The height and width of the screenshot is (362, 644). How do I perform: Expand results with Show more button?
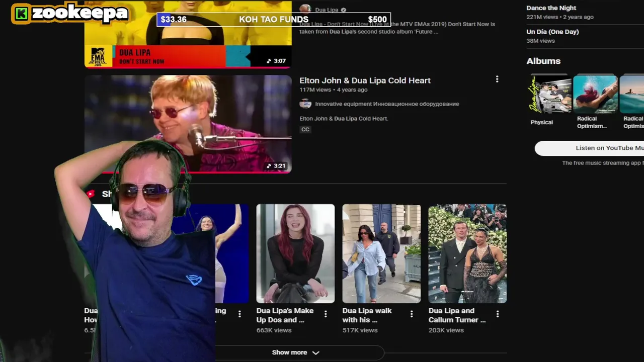[x=296, y=352]
